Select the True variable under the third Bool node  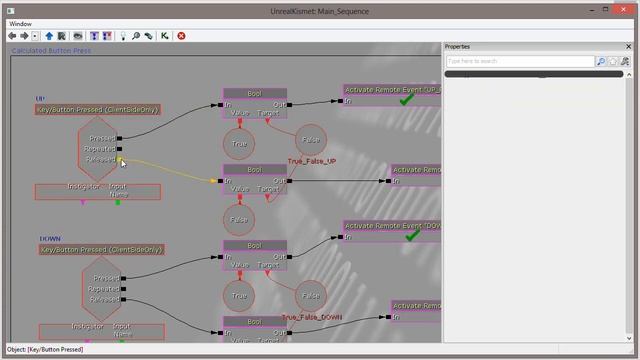(x=239, y=296)
